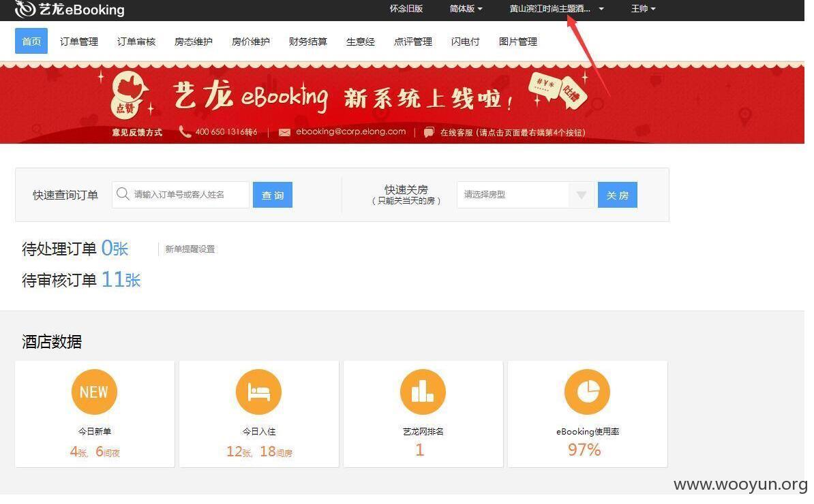Viewport: 814px width, 504px height.
Task: Click the ebooking@corp.elong.com email address
Action: tap(350, 131)
